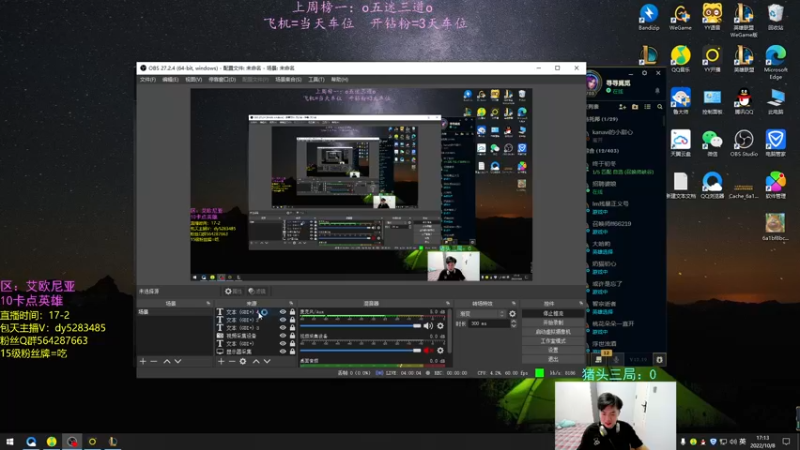Add a new source with plus button

coord(221,361)
